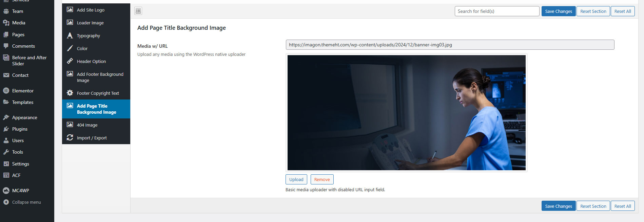This screenshot has width=644, height=222.
Task: Click the Header Option bandage icon
Action: pos(70,61)
